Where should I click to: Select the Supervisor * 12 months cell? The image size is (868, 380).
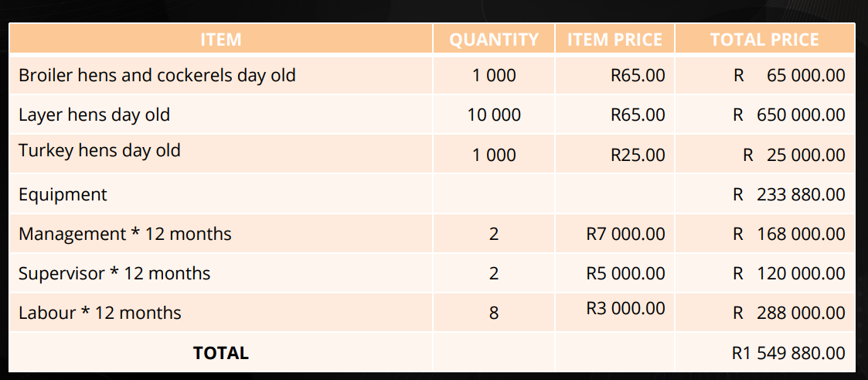click(x=114, y=273)
